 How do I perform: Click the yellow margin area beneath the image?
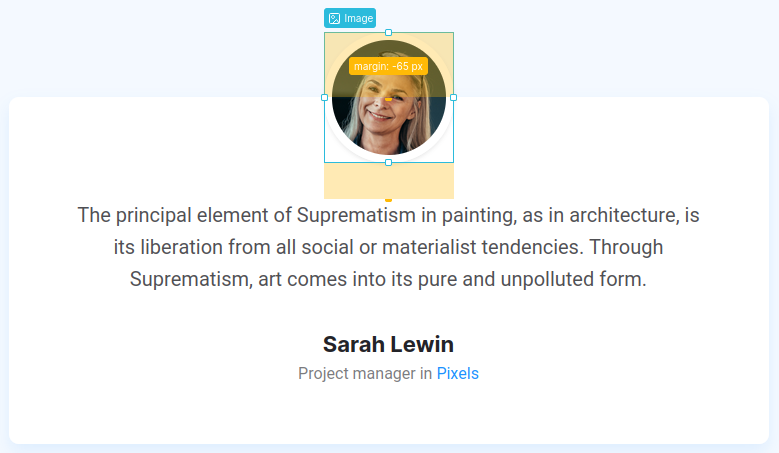(389, 181)
